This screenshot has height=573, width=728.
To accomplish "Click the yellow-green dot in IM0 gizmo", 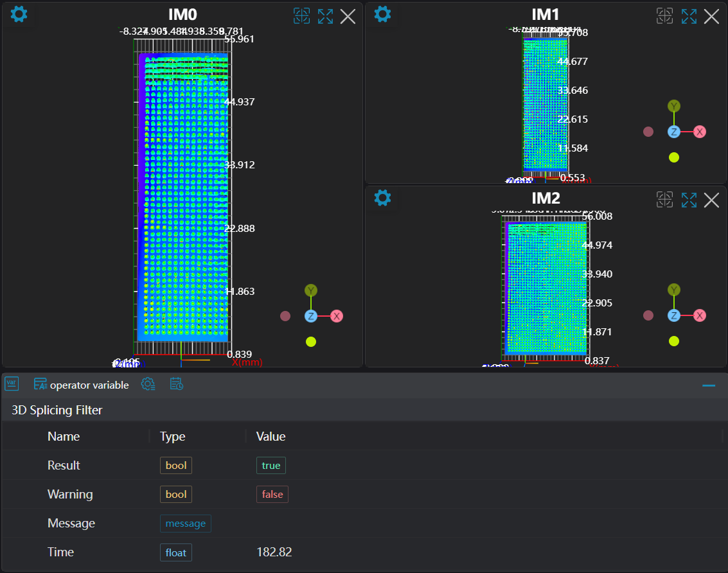I will pyautogui.click(x=311, y=342).
